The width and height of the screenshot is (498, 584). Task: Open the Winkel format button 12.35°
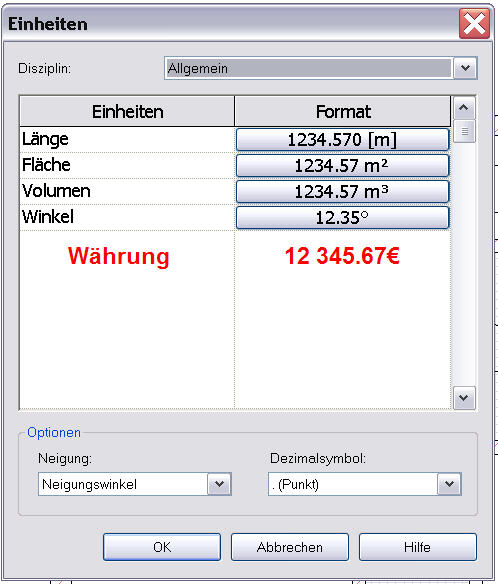(342, 218)
